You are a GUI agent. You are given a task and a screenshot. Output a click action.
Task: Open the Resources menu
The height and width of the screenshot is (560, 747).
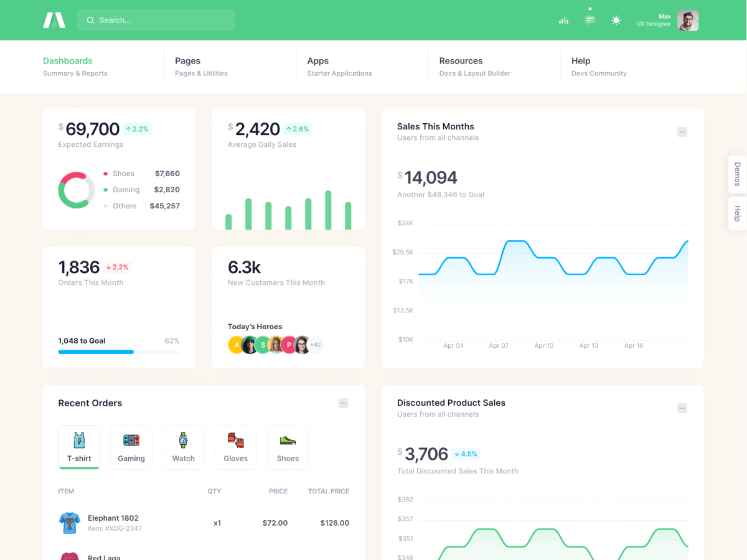click(461, 61)
